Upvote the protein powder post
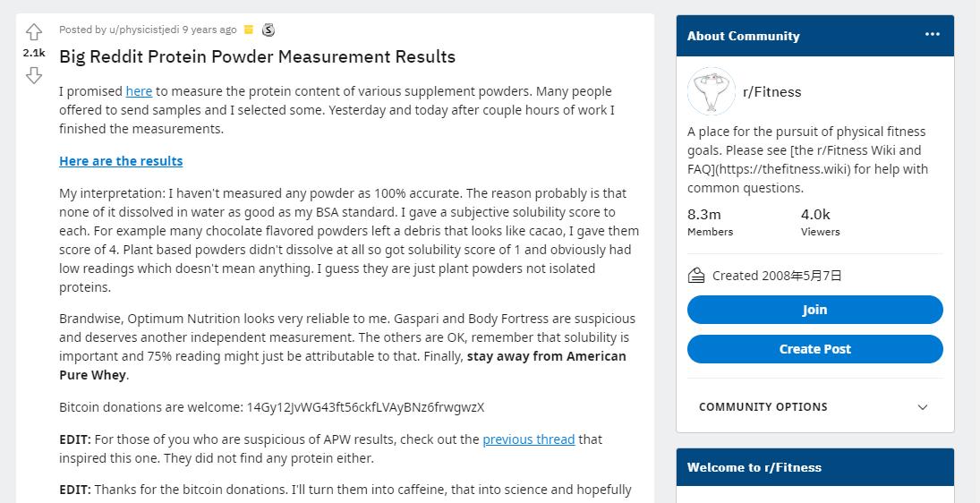 tap(34, 32)
